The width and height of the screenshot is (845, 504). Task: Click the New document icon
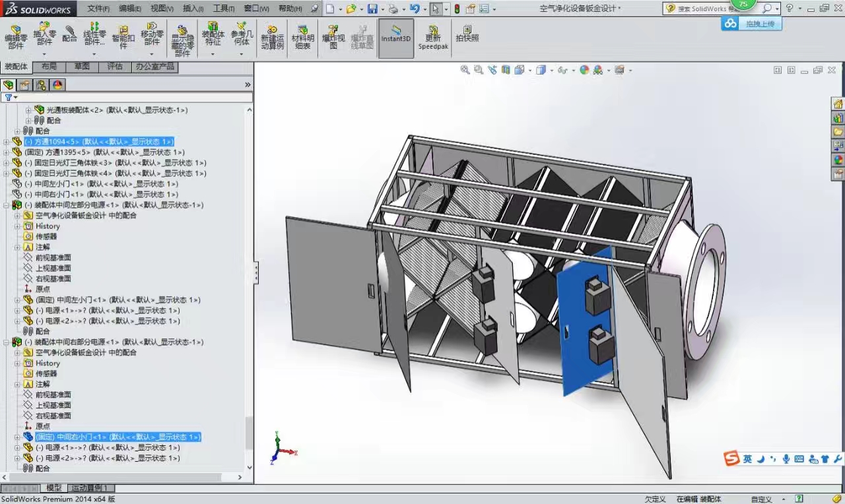pos(330,9)
